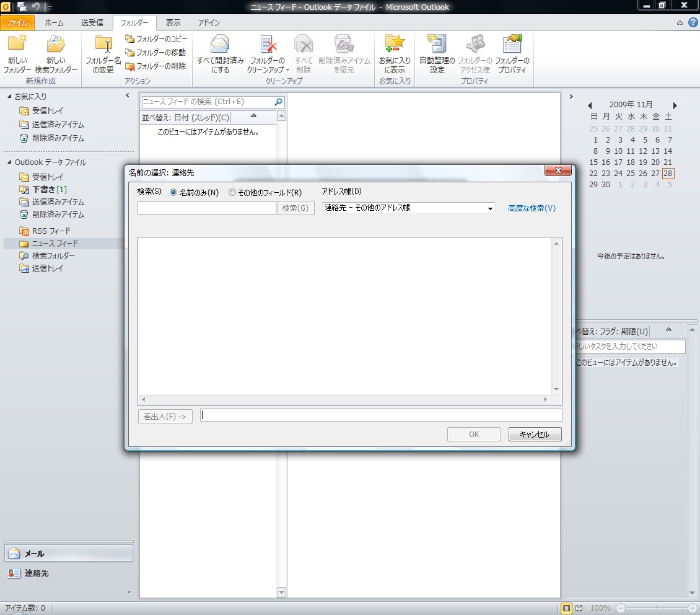The height and width of the screenshot is (615, 700).
Task: Click the 差出人(F) -> button
Action: pos(165,416)
